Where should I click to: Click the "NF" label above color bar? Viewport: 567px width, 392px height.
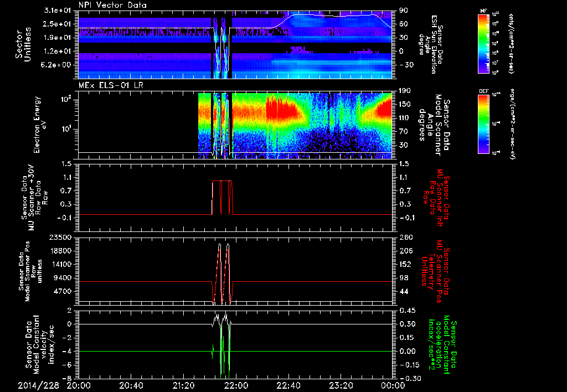click(x=483, y=11)
